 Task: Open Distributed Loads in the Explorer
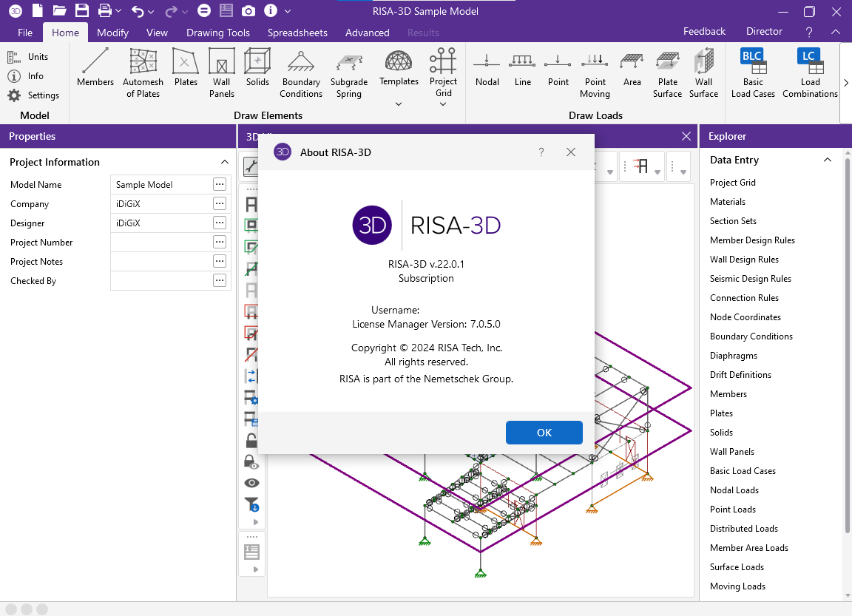tap(744, 529)
